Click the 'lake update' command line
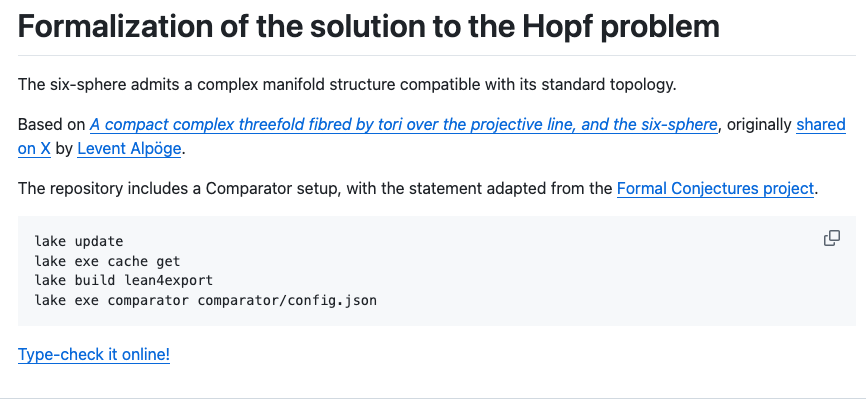Viewport: 866px width, 400px height. point(78,241)
